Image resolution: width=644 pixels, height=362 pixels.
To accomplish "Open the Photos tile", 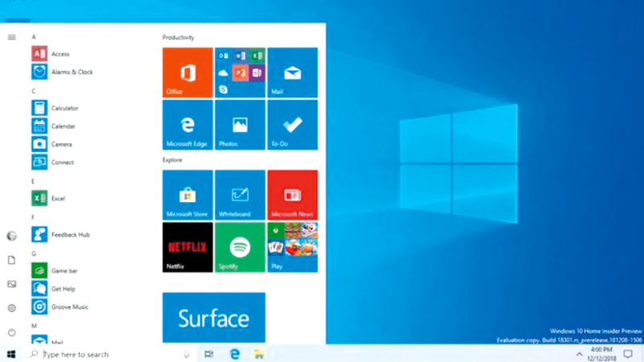I will click(239, 125).
